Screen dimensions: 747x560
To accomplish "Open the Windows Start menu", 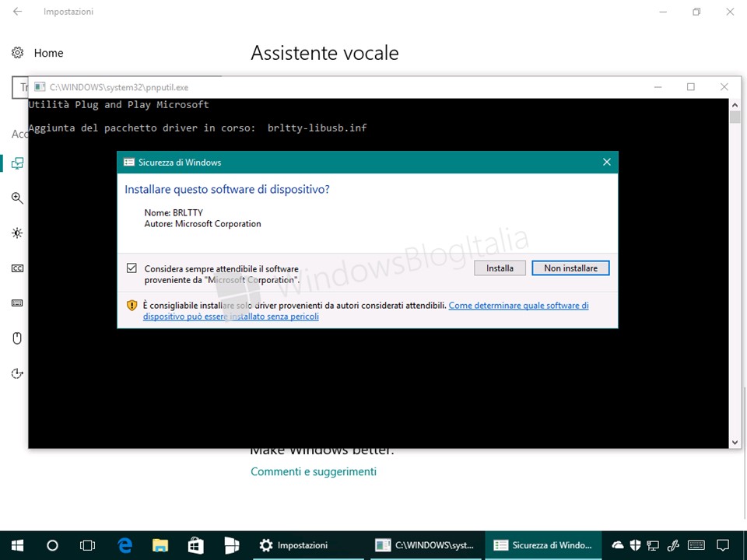I will click(18, 545).
